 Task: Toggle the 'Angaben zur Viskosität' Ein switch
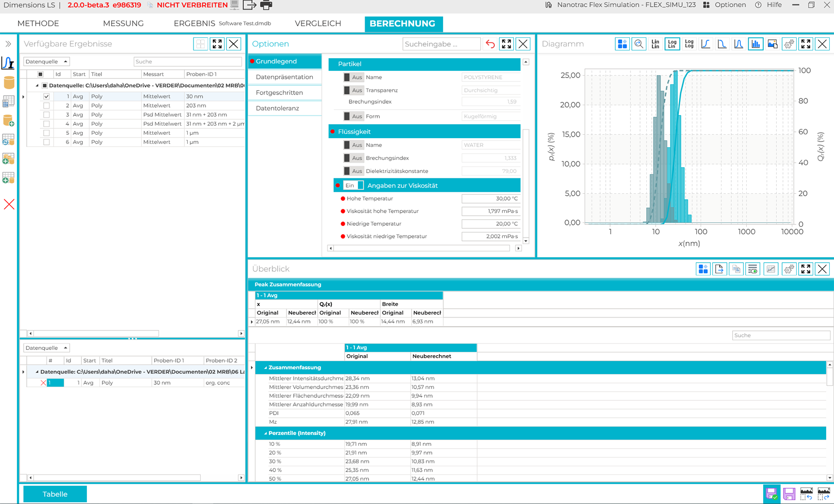tap(353, 186)
